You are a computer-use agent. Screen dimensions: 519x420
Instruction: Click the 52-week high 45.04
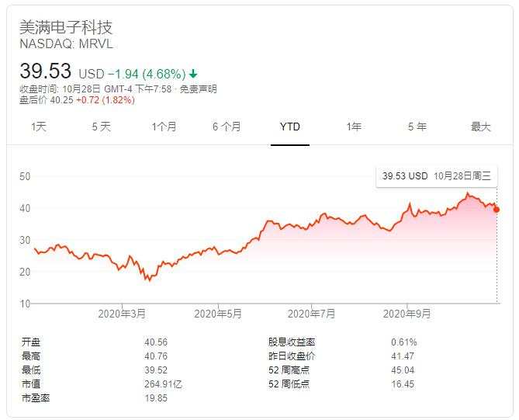[x=403, y=370]
